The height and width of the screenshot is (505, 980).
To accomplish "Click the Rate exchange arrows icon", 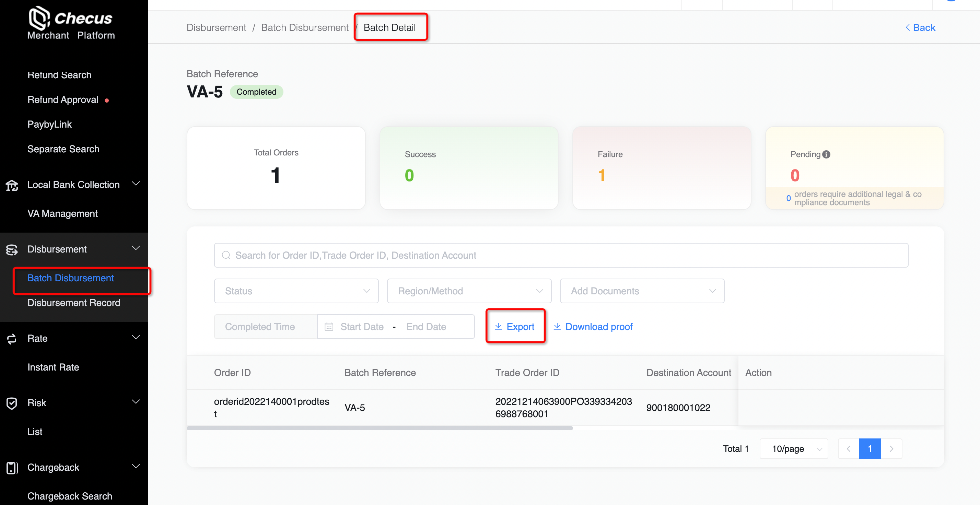I will pos(12,339).
